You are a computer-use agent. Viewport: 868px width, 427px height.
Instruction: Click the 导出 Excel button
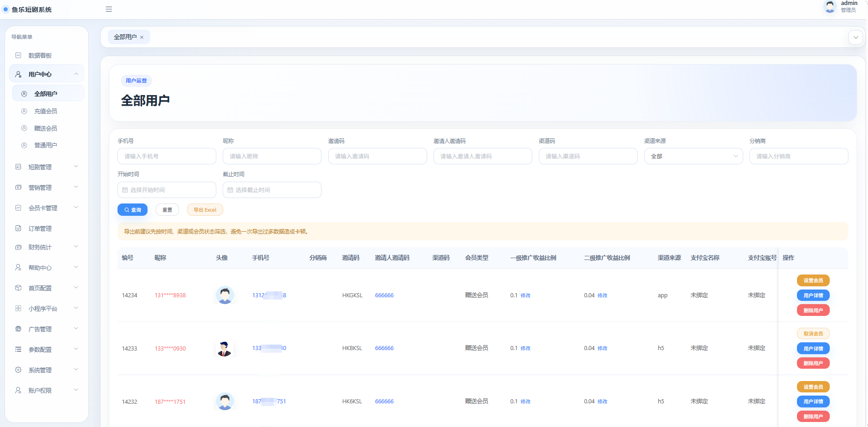(205, 210)
